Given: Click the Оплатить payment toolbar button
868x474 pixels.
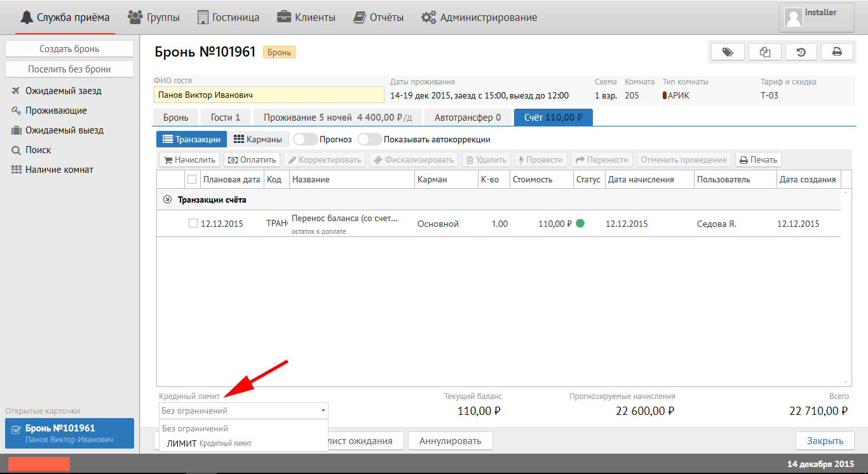Looking at the screenshot, I should (252, 160).
